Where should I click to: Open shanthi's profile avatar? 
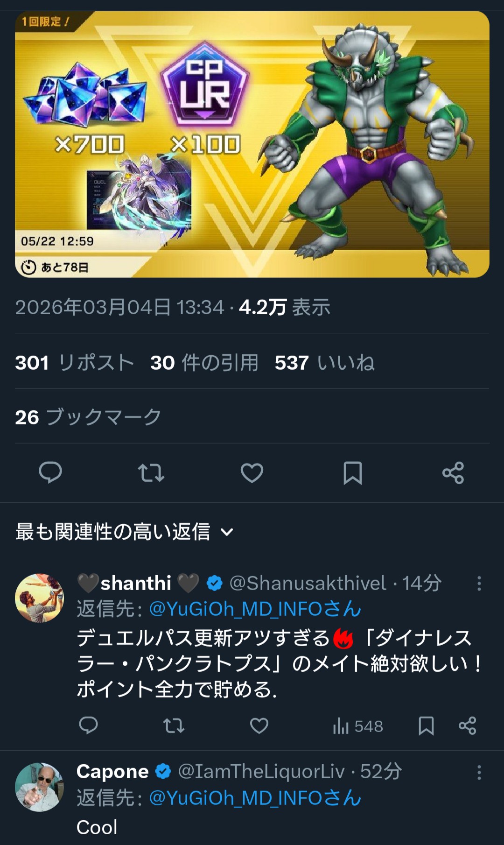(x=40, y=598)
